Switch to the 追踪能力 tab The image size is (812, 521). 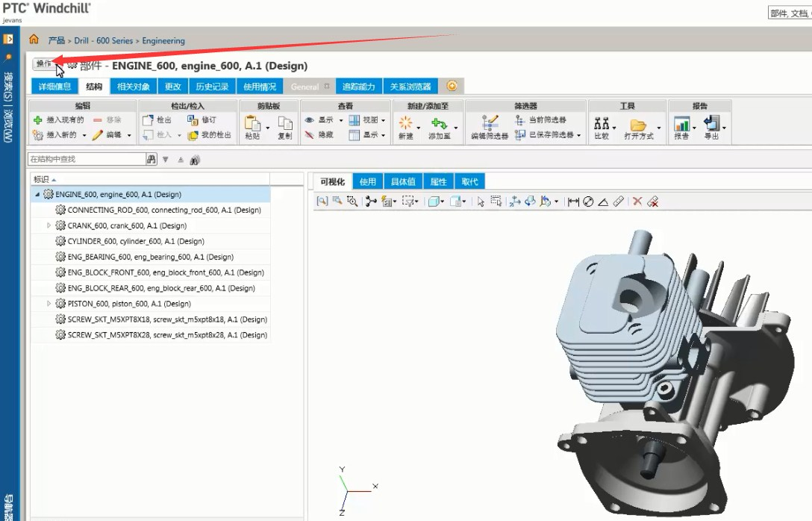[x=359, y=87]
